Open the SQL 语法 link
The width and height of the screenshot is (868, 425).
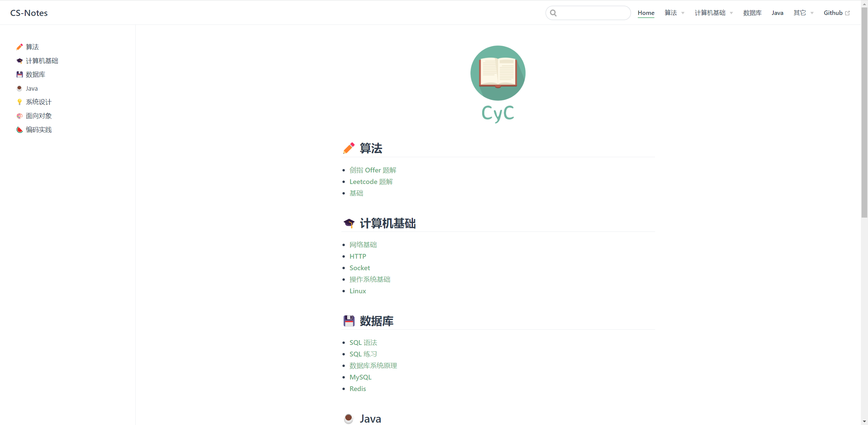(363, 343)
